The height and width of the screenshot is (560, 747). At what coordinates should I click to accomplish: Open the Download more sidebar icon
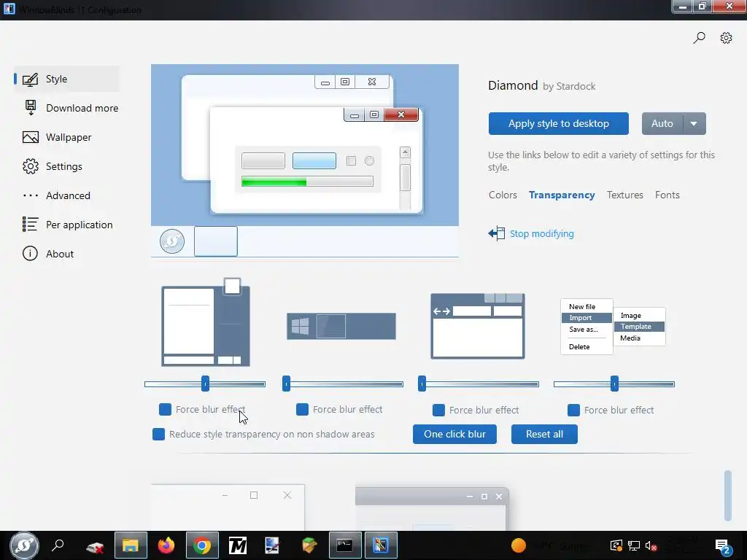[31, 108]
